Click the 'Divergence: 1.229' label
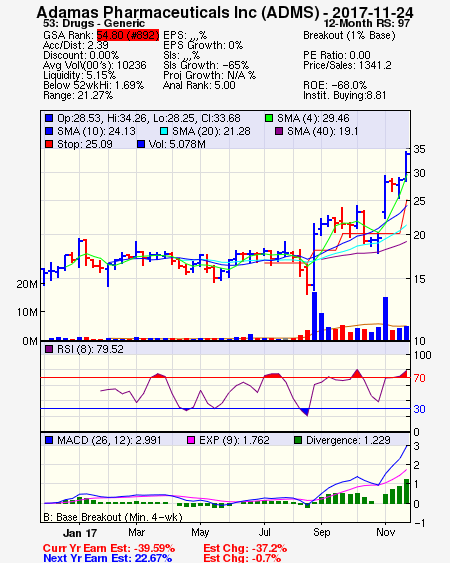The width and height of the screenshot is (450, 563). coord(348,440)
